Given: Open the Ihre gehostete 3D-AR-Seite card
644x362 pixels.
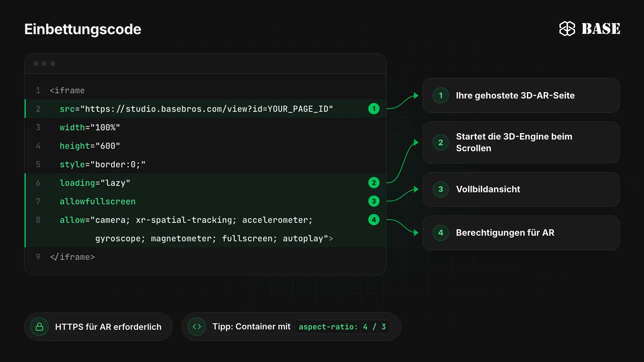Looking at the screenshot, I should tap(521, 95).
